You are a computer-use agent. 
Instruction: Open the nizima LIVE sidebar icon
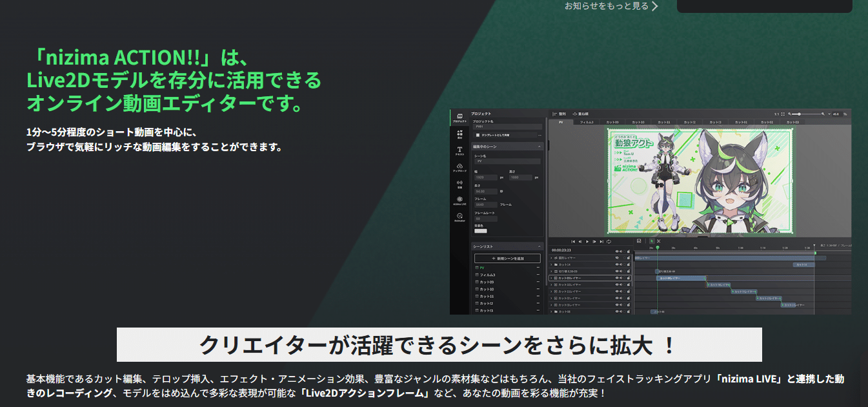459,201
